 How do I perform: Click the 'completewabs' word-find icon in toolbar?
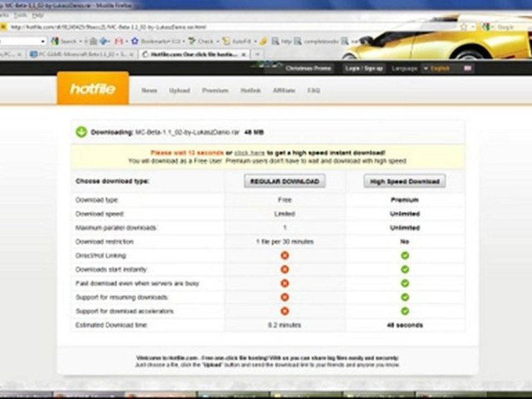click(x=298, y=42)
